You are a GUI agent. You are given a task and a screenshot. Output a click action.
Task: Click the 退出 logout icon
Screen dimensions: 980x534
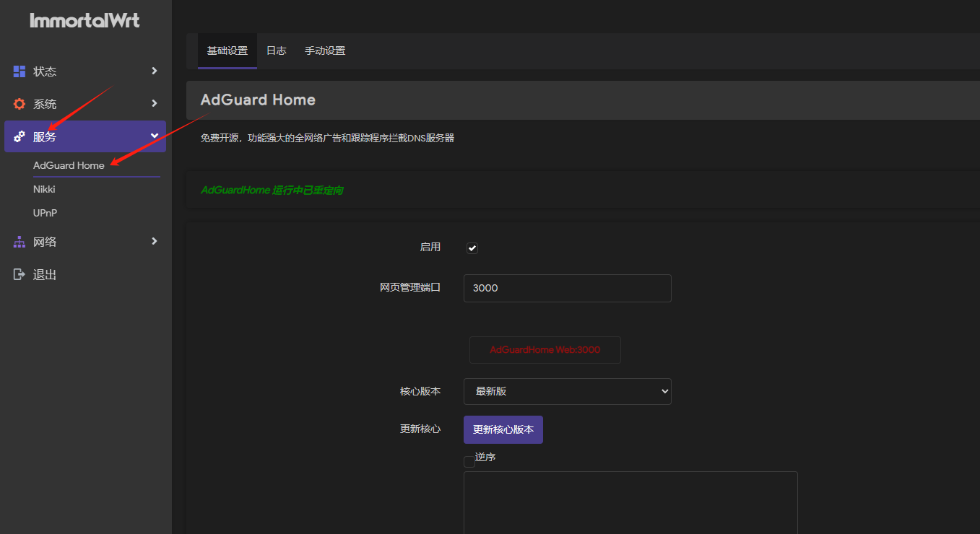(19, 274)
